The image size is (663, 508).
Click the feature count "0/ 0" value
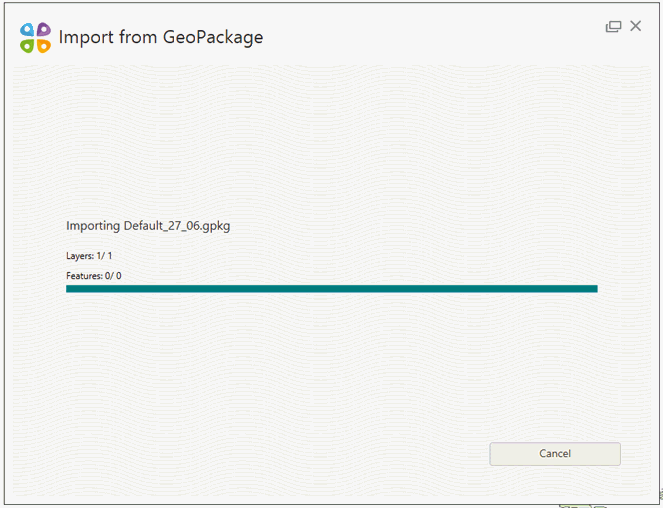point(113,276)
